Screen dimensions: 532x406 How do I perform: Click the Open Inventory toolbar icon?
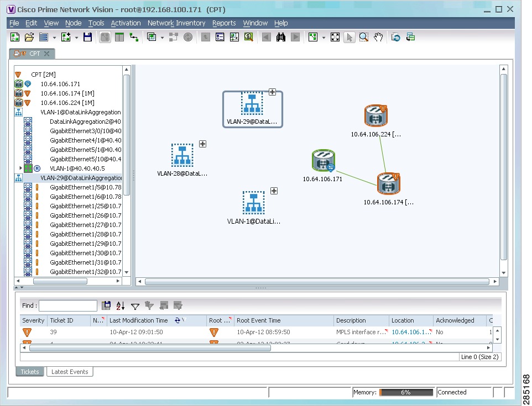(x=220, y=37)
